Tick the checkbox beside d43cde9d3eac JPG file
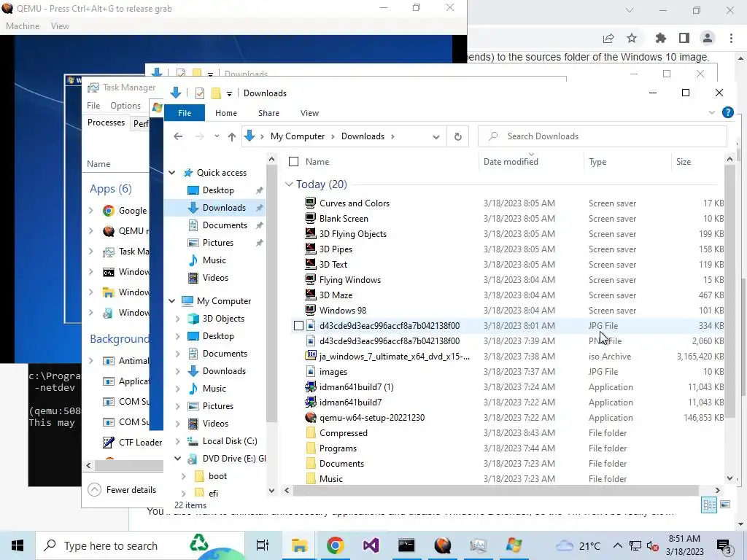This screenshot has width=747, height=560. coord(298,326)
